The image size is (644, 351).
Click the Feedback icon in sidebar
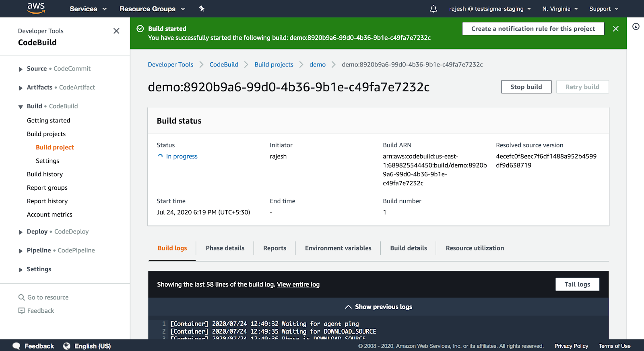[22, 311]
